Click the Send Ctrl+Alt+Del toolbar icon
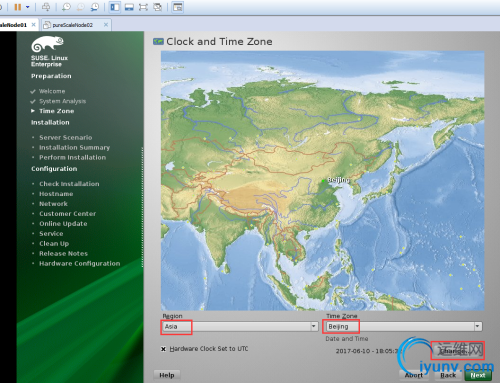 coord(46,7)
